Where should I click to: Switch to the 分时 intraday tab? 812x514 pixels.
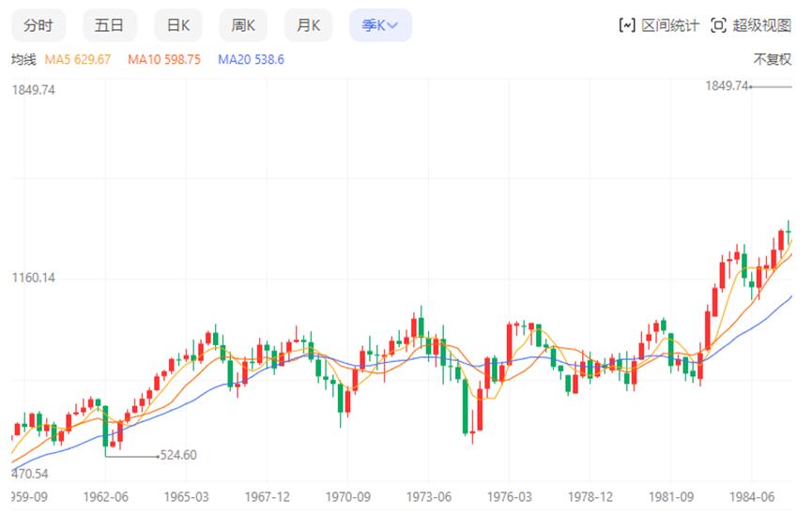click(x=38, y=24)
